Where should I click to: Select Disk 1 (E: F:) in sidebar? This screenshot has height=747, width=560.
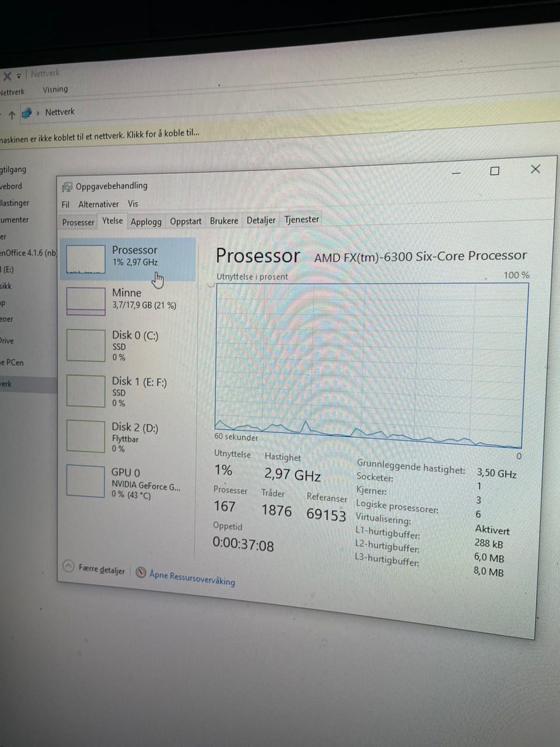pos(128,391)
